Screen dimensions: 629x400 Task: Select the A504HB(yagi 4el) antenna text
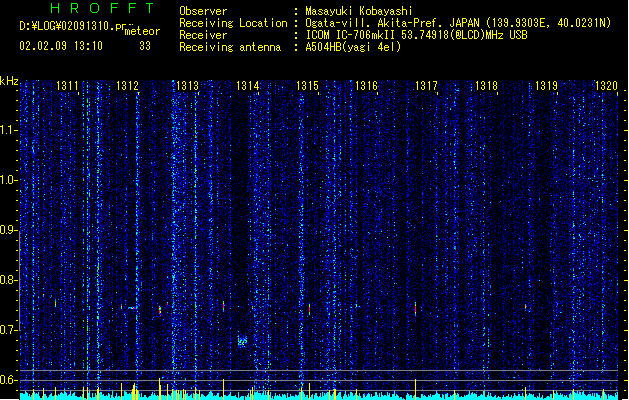pos(353,47)
